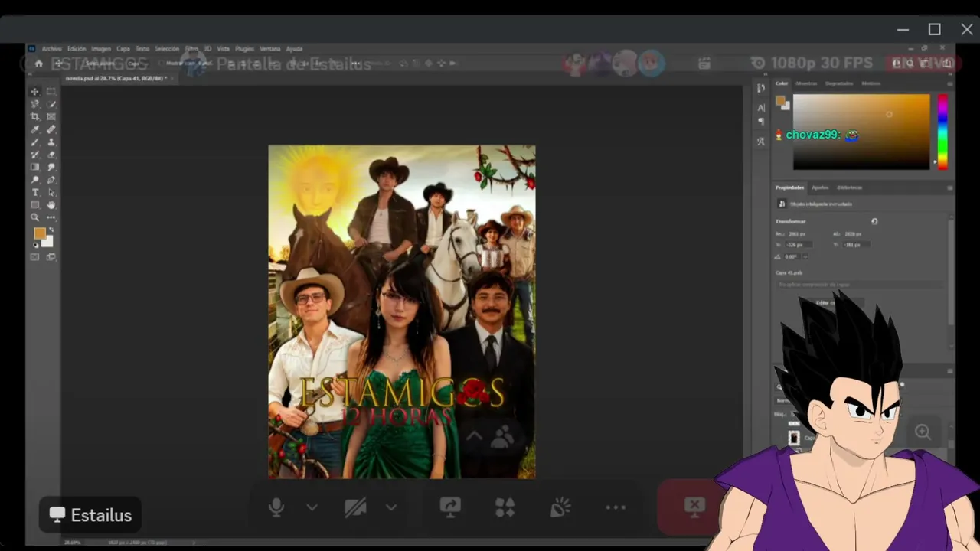Open the soundboard in the call bar
Viewport: 980px width, 551px height.
[x=560, y=507]
